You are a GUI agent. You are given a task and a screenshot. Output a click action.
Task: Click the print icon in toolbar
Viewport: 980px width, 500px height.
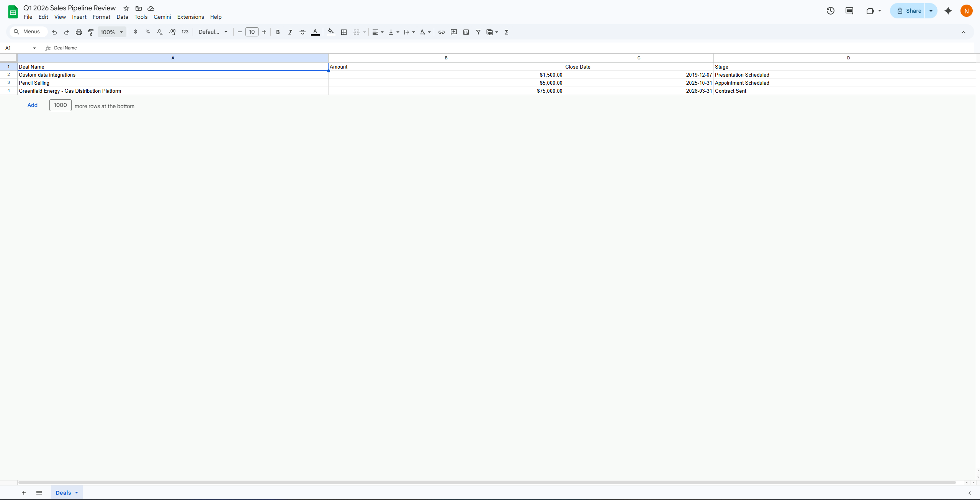click(x=79, y=32)
